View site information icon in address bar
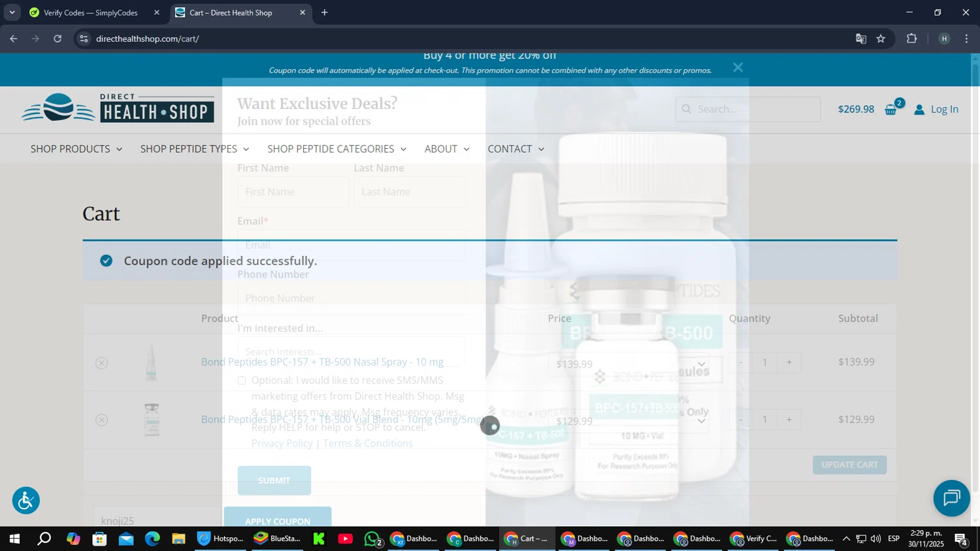 [x=84, y=39]
